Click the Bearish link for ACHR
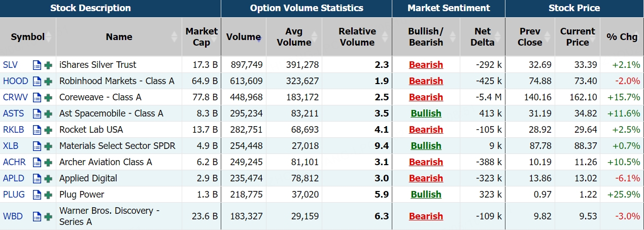Screen dimensions: 644x230 point(426,162)
